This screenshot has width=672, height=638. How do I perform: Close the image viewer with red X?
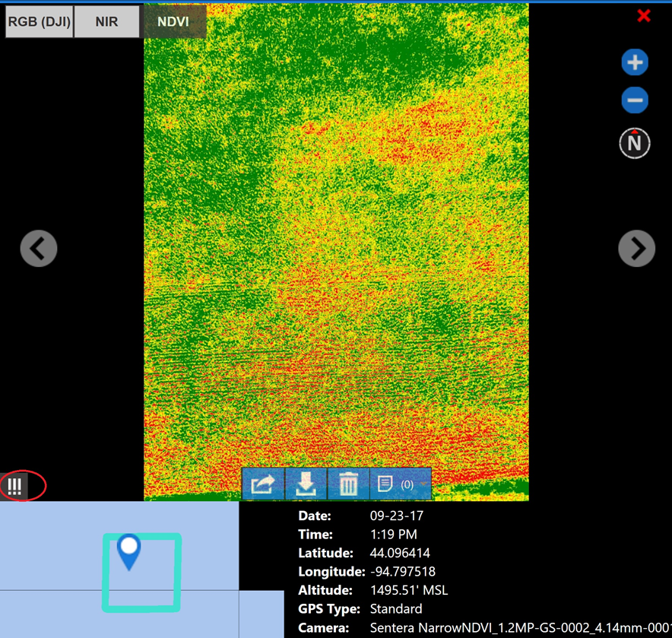[x=644, y=16]
